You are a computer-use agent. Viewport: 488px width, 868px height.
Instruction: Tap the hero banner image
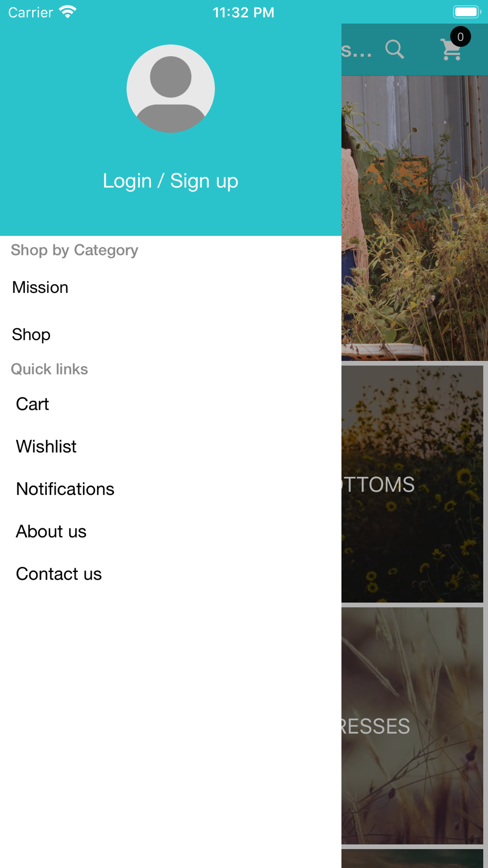415,218
